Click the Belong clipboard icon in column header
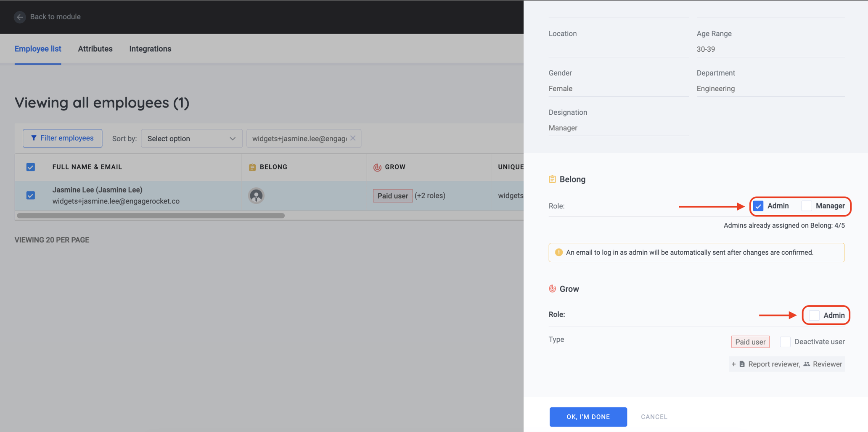This screenshot has width=868, height=432. (252, 167)
